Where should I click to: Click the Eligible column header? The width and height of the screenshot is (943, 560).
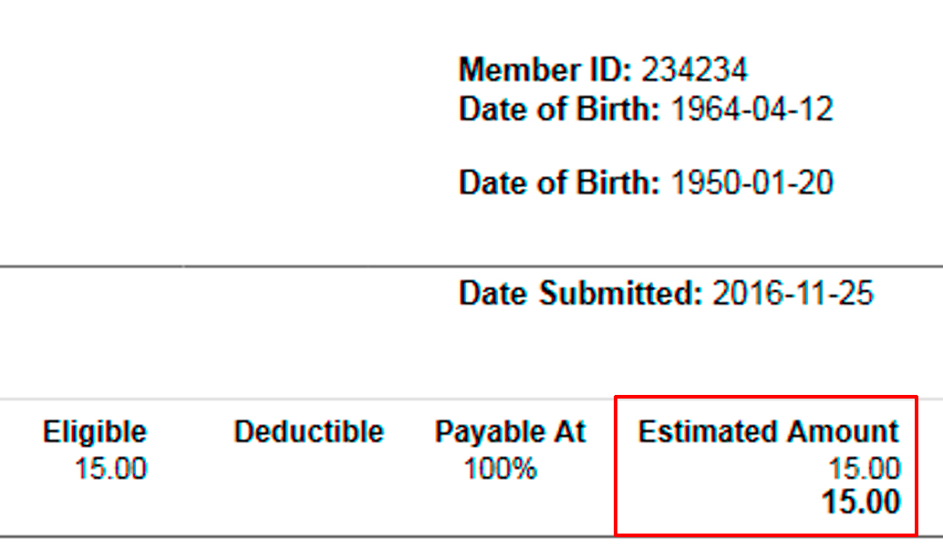pos(95,432)
